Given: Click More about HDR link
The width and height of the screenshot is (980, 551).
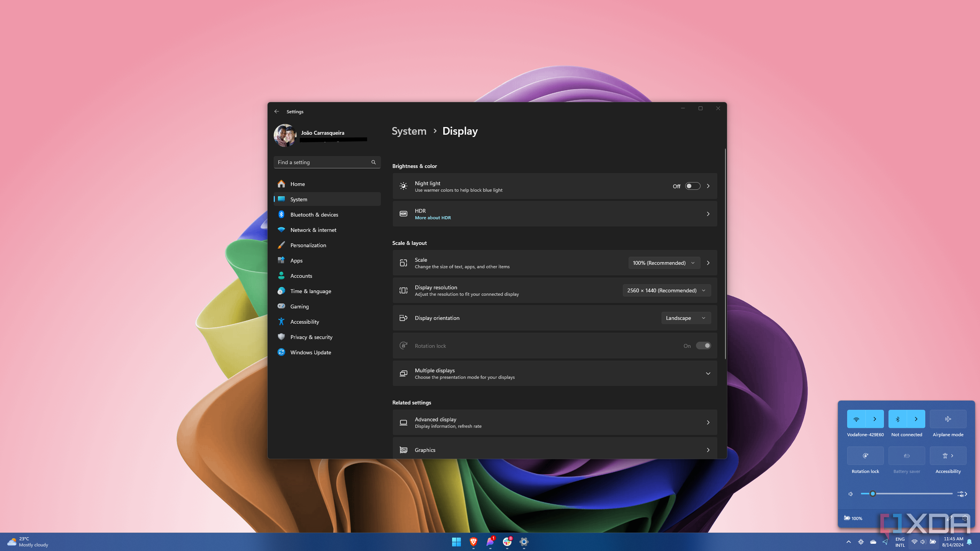Looking at the screenshot, I should [432, 217].
